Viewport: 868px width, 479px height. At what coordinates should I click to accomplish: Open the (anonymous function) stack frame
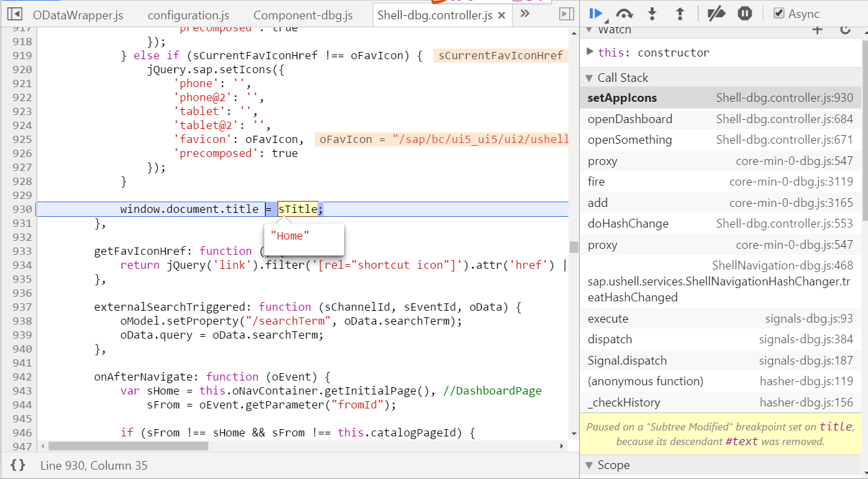720,381
